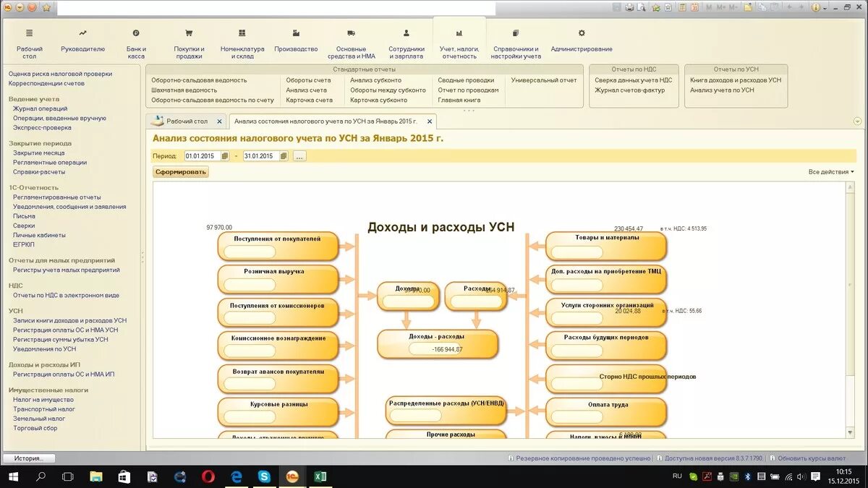Viewport: 868px width, 488px height.
Task: Open the calendar icon in title bar
Action: point(694,7)
